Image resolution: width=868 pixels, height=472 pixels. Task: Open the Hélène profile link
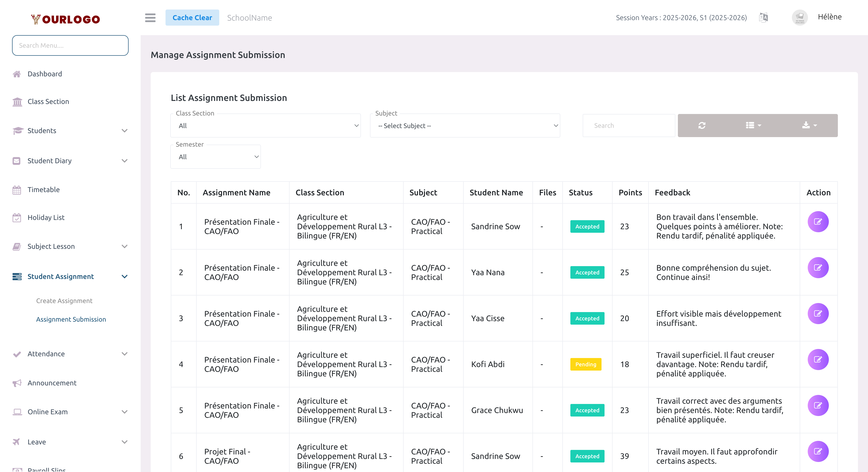(830, 17)
